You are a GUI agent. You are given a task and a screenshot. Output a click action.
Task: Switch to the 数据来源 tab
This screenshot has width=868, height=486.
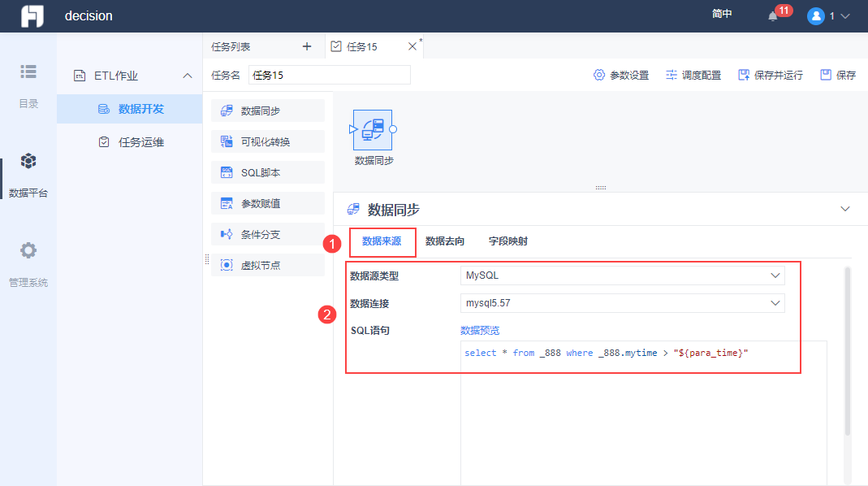pyautogui.click(x=382, y=241)
